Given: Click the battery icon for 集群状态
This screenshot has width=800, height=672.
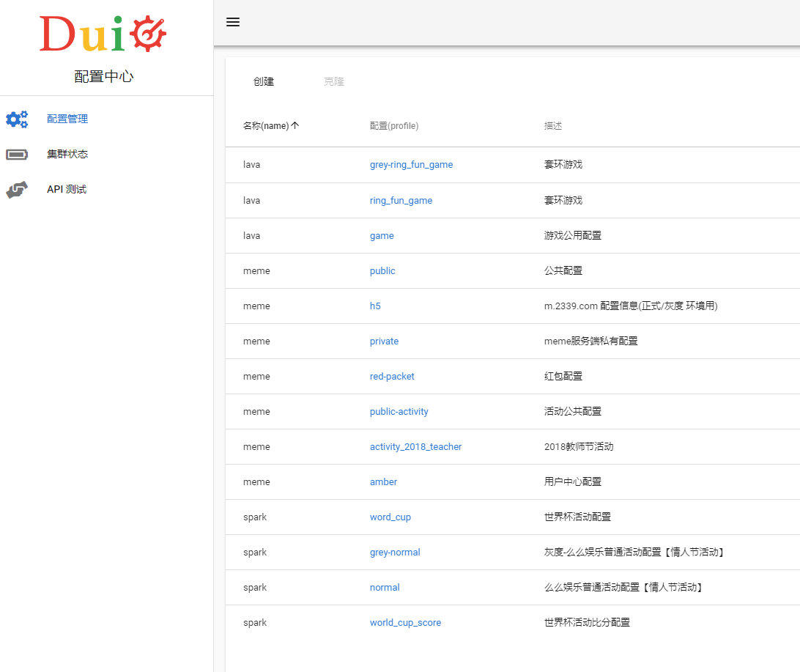Looking at the screenshot, I should coord(17,155).
